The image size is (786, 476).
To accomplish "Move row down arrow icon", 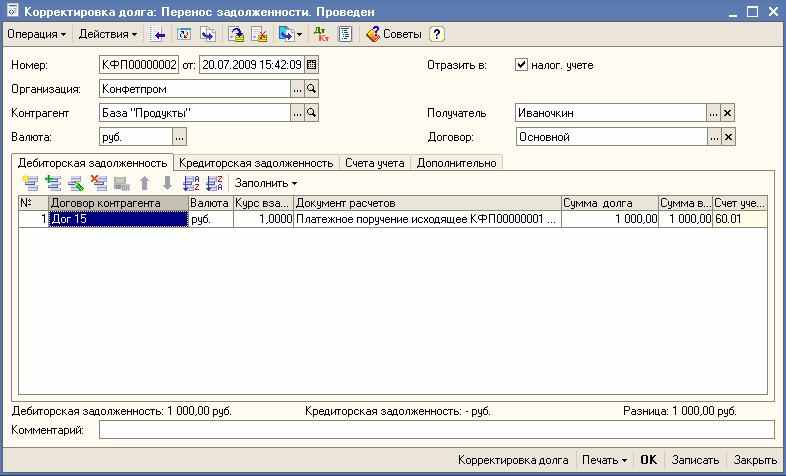I will coord(167,183).
